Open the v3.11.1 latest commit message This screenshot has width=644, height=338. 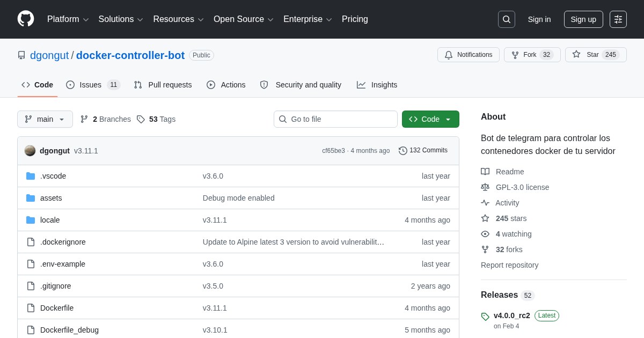pyautogui.click(x=86, y=151)
